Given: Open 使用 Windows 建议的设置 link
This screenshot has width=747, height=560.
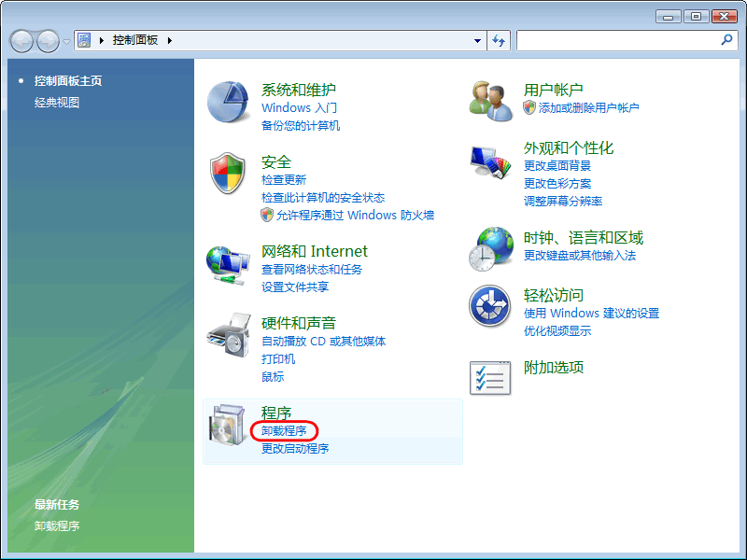Looking at the screenshot, I should pos(591,313).
